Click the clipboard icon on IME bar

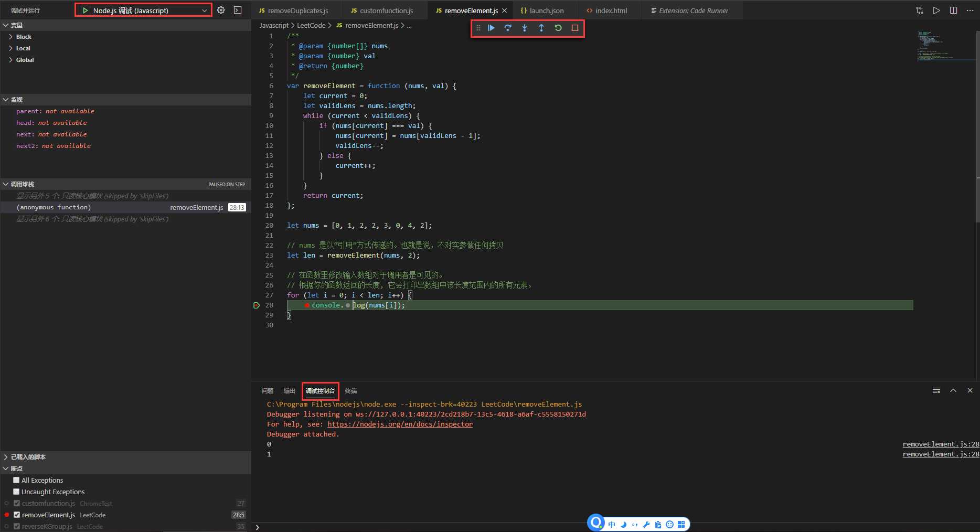pos(658,525)
